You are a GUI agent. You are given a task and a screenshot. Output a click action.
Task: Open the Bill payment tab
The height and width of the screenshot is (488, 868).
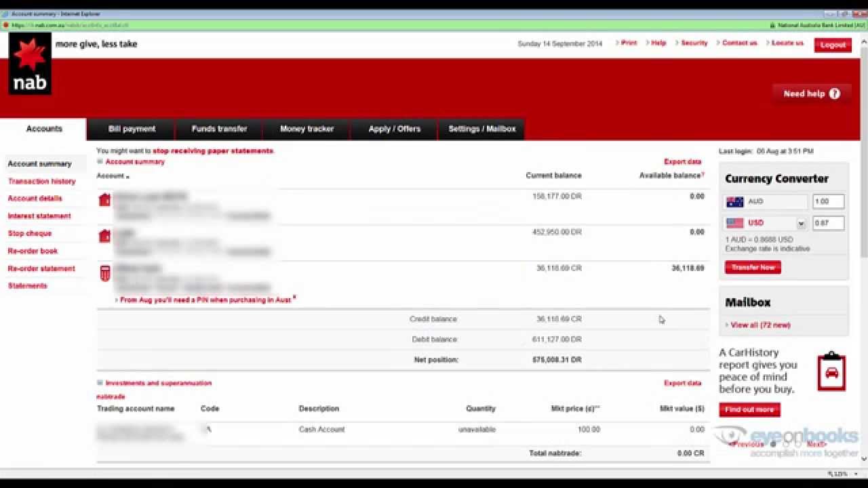tap(132, 129)
